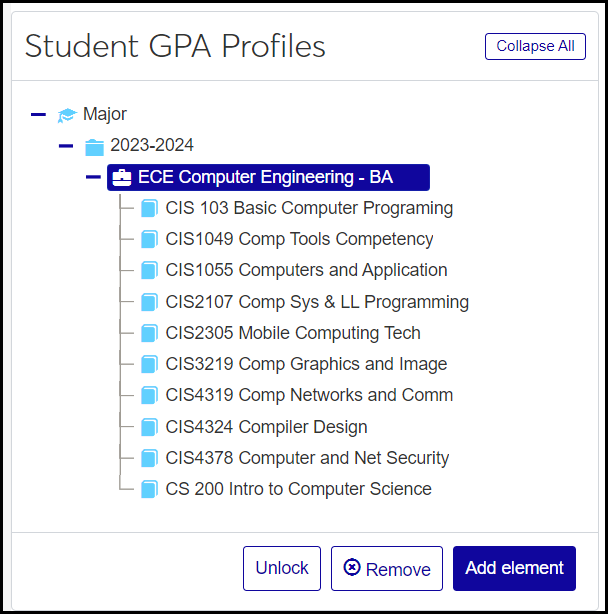Click the book icon for CIS 103
Screen dimensions: 608x614
pyautogui.click(x=150, y=208)
